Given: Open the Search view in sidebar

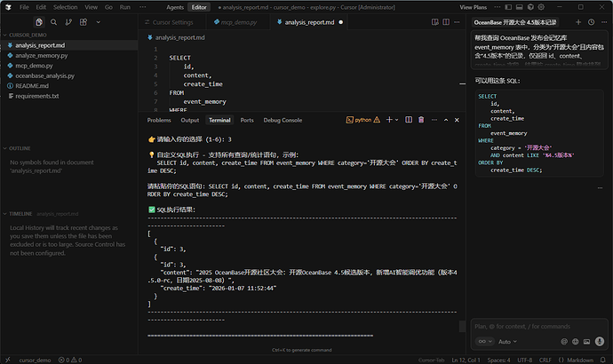Looking at the screenshot, I should click(x=54, y=21).
